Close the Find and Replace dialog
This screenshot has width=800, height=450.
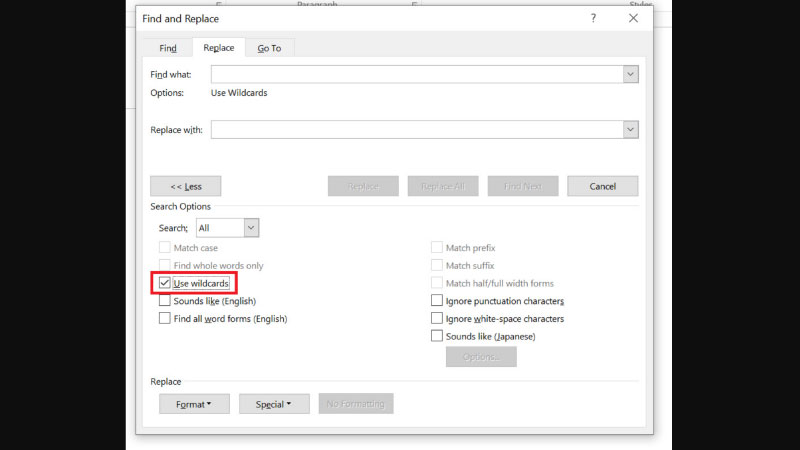click(633, 18)
